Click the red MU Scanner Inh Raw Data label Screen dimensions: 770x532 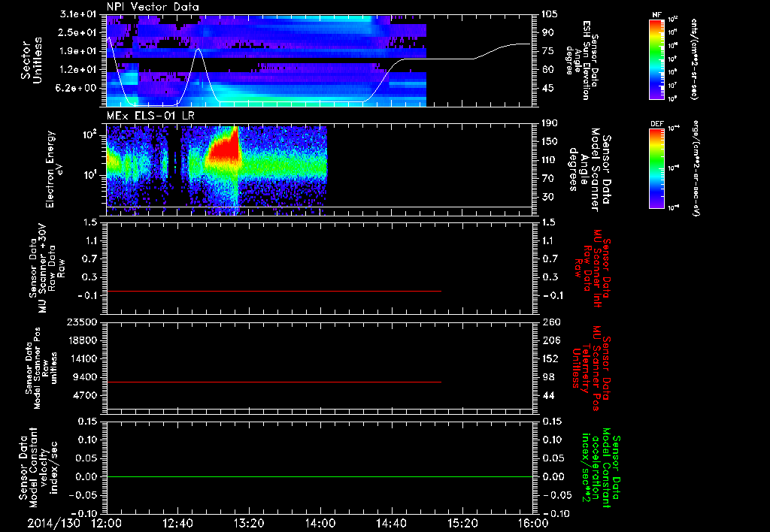[x=593, y=268]
